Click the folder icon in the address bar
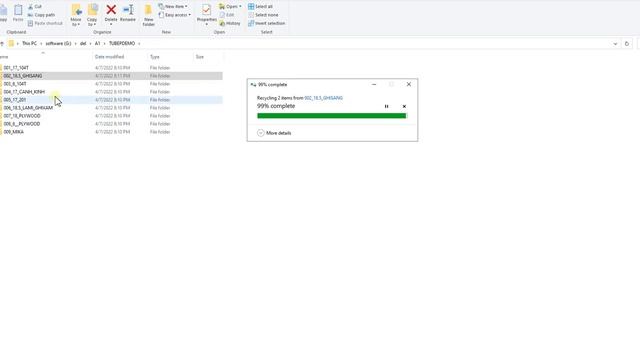 click(11, 43)
